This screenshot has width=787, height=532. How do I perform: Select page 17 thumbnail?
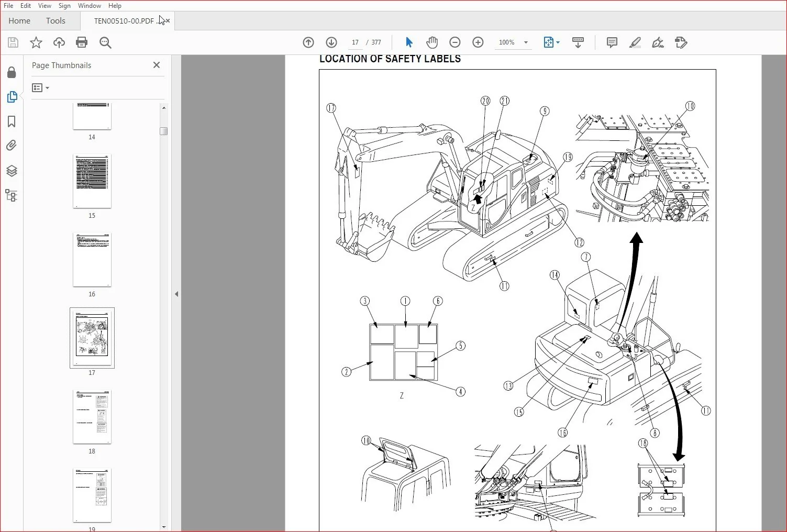click(92, 338)
